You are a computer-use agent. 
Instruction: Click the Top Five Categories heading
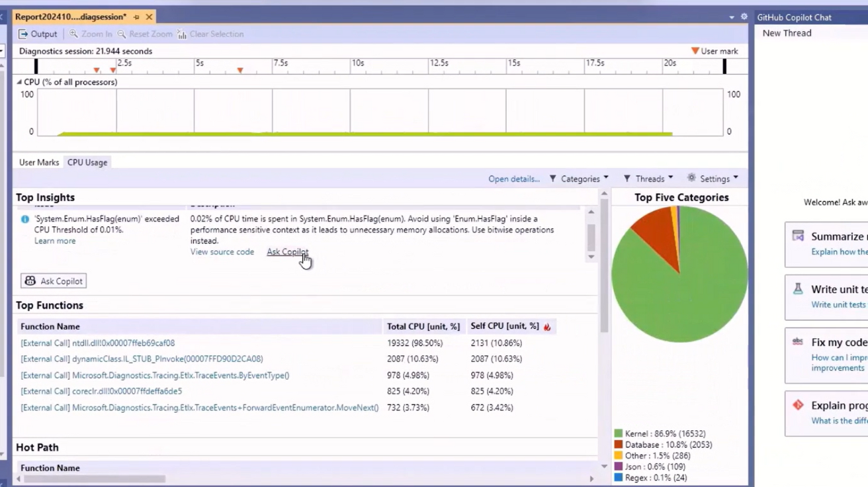[x=681, y=197]
